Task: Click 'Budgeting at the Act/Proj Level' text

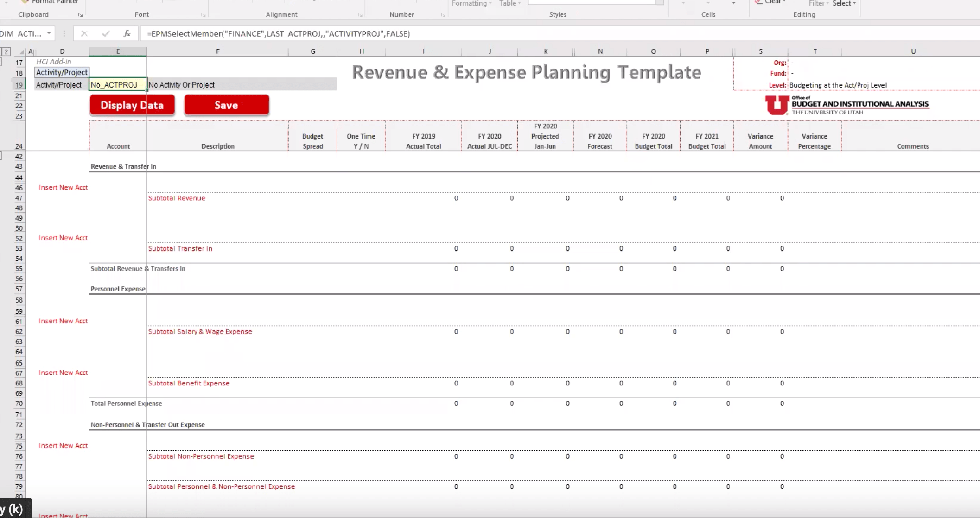Action: (838, 85)
